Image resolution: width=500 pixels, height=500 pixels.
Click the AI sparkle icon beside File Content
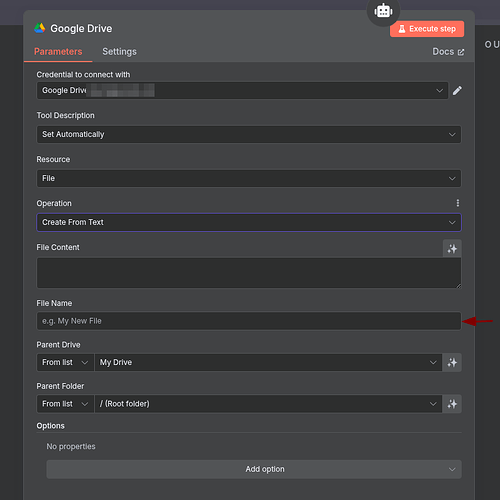(452, 248)
